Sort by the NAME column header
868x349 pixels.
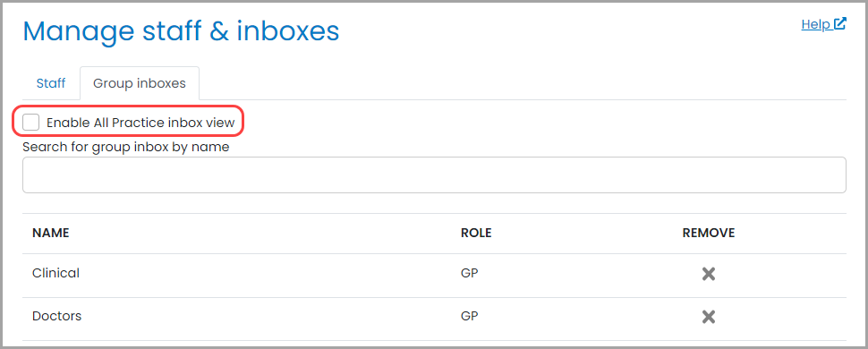(x=50, y=234)
